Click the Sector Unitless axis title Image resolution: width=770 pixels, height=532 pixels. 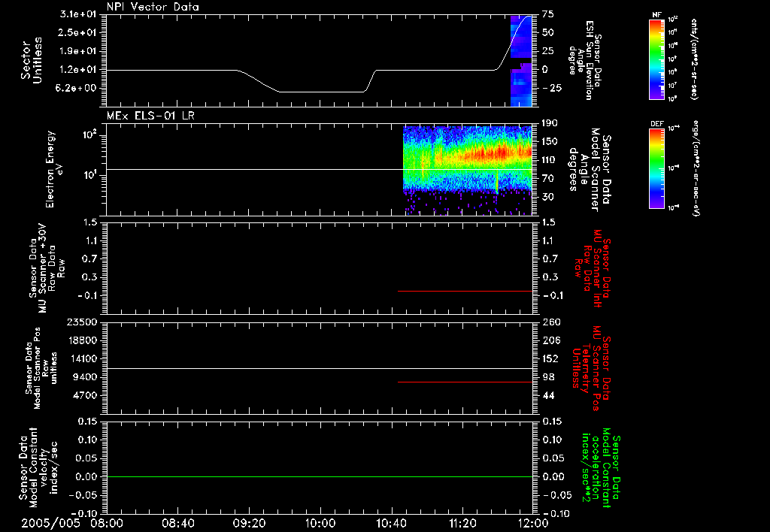(x=32, y=61)
